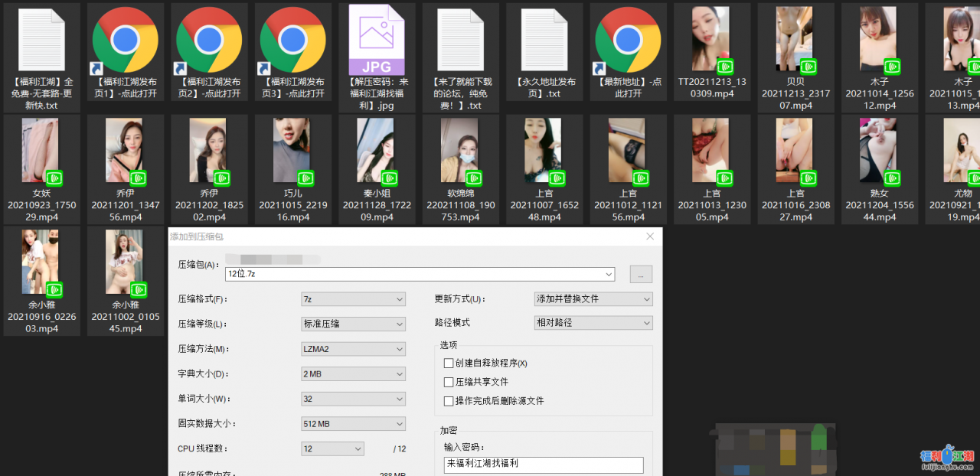Select the 【解压密码】JPG image file icon
980x476 pixels.
[x=377, y=38]
